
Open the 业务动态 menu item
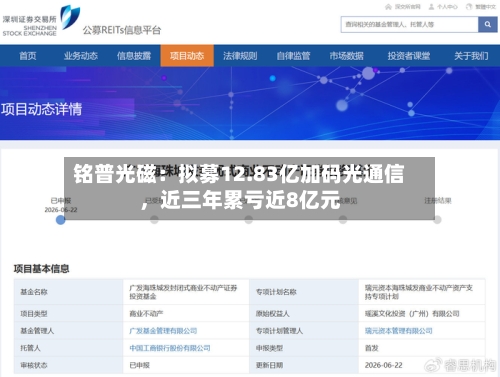pyautogui.click(x=81, y=56)
